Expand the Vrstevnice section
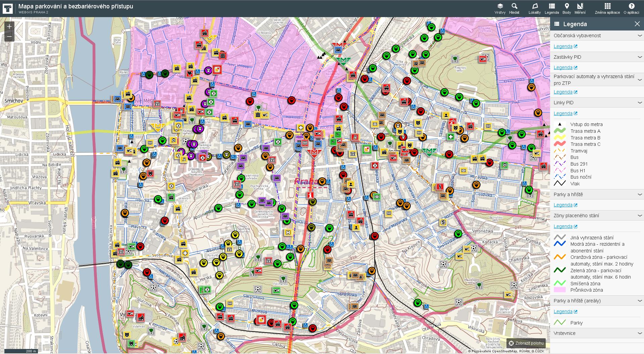 click(597, 333)
